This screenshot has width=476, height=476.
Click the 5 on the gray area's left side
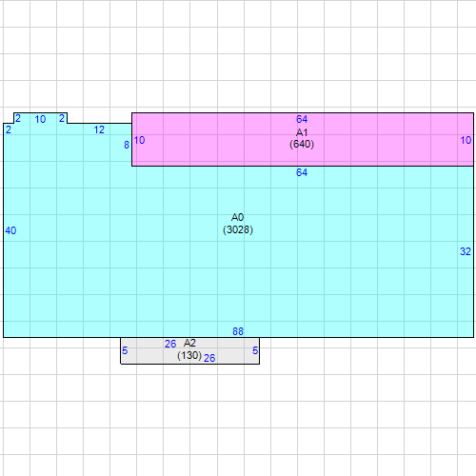[125, 350]
